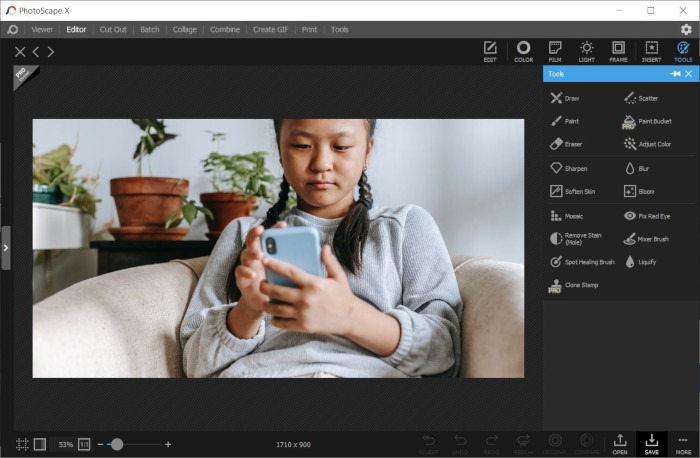Click the zoom in plus button
700x458 pixels.
click(168, 444)
